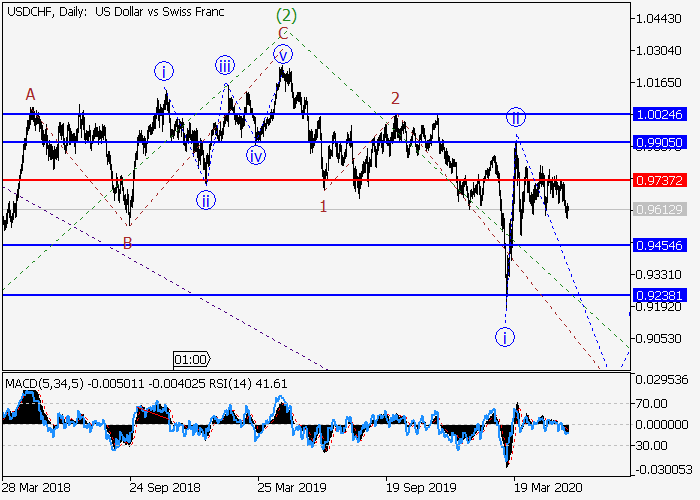
Task: Click the red 0.97372 price level tag
Action: [x=659, y=180]
